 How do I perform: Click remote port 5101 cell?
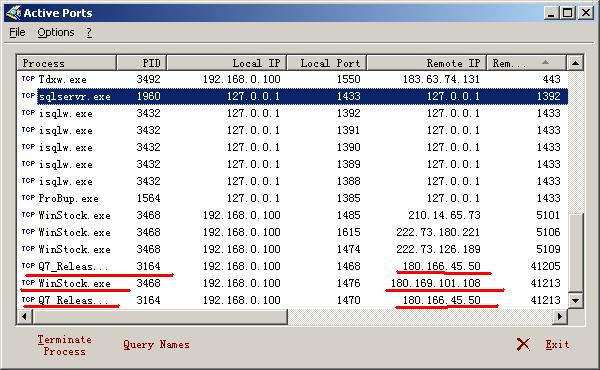pyautogui.click(x=548, y=215)
